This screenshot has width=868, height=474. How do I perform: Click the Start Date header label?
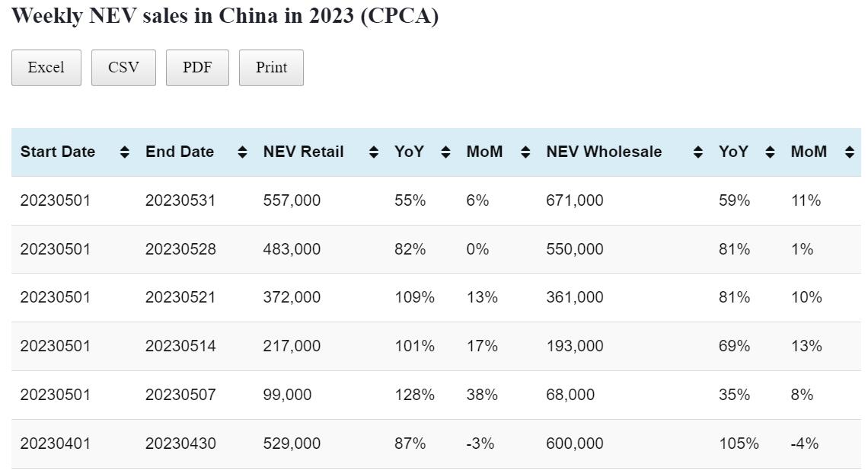(x=58, y=152)
